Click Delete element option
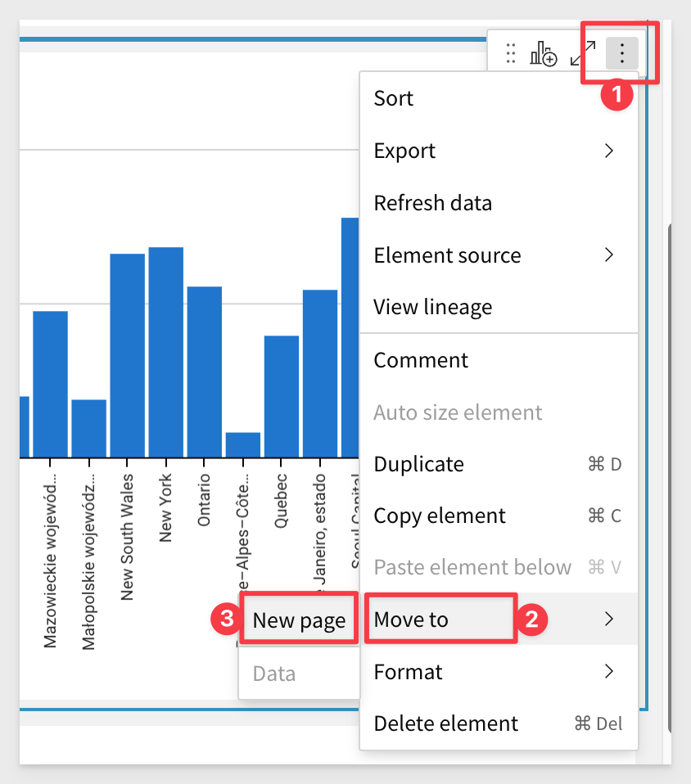This screenshot has height=784, width=691. pyautogui.click(x=445, y=723)
